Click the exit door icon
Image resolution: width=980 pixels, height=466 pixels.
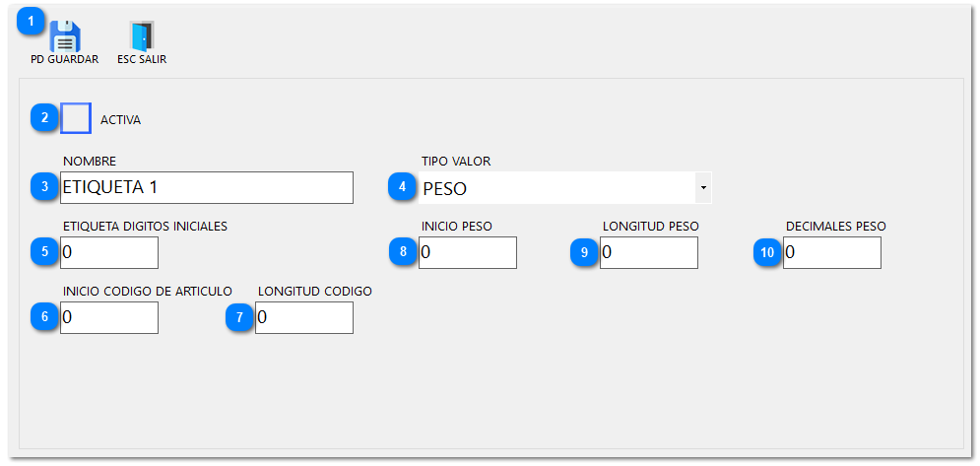point(142,35)
